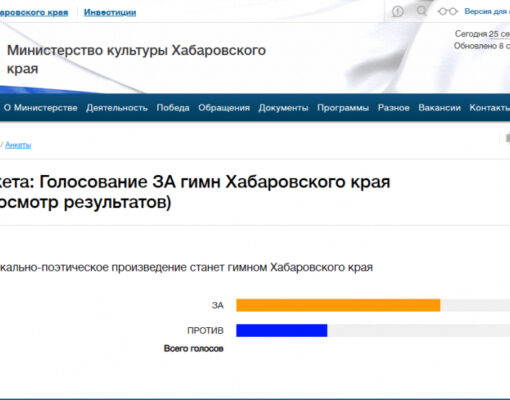Click the Министерство культуры Хабаровского края title

point(136,59)
